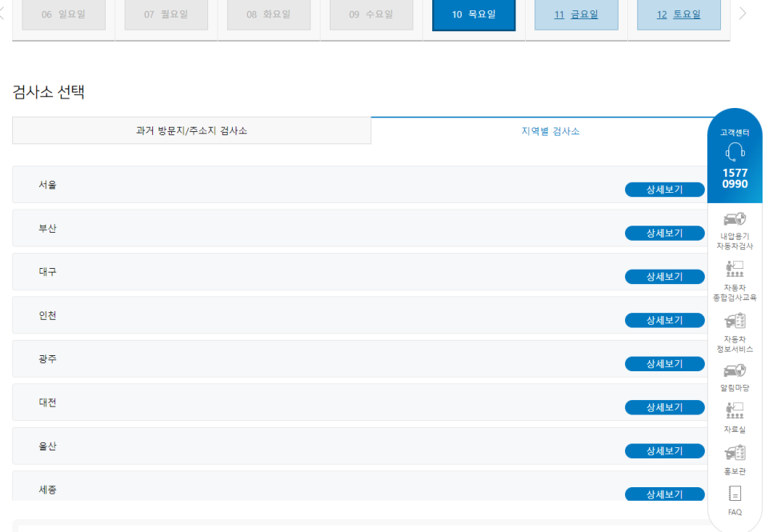Show details for 세종
Screen dimensions: 773x532
coord(664,494)
